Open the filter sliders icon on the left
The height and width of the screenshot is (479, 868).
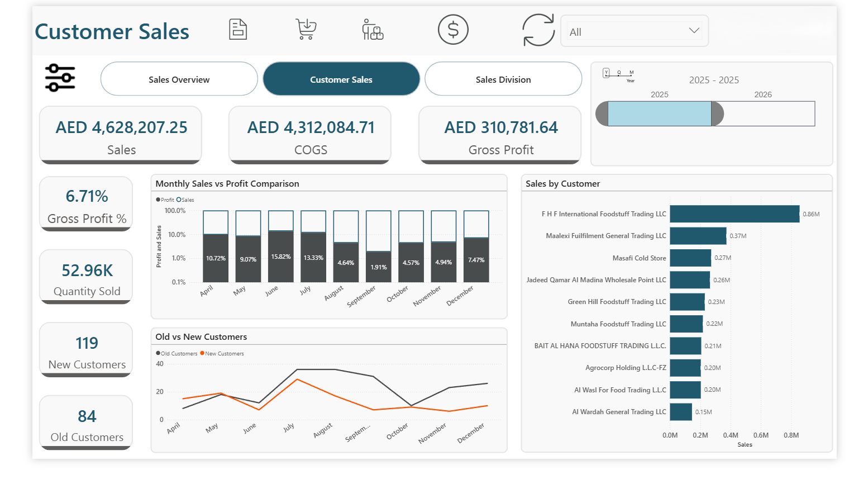(60, 78)
